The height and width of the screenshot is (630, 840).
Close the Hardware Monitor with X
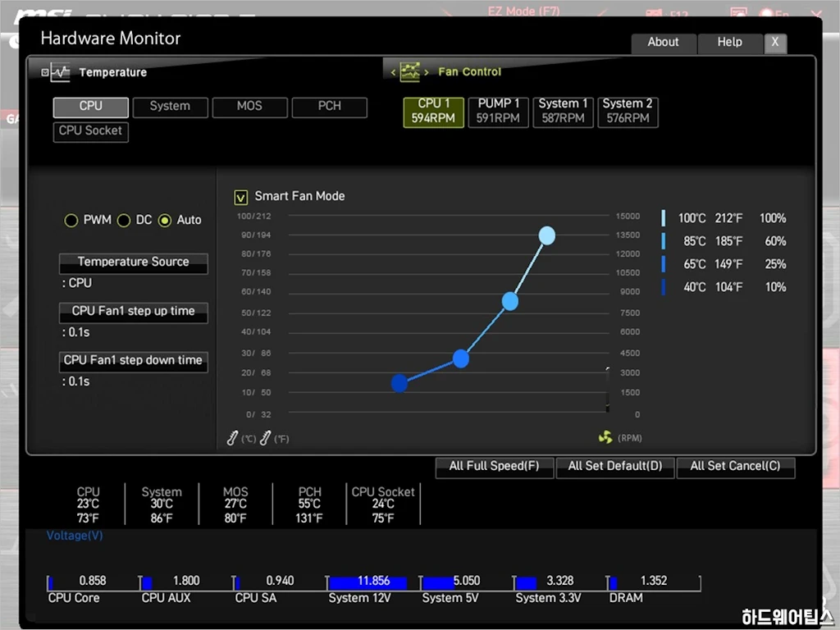tap(775, 43)
